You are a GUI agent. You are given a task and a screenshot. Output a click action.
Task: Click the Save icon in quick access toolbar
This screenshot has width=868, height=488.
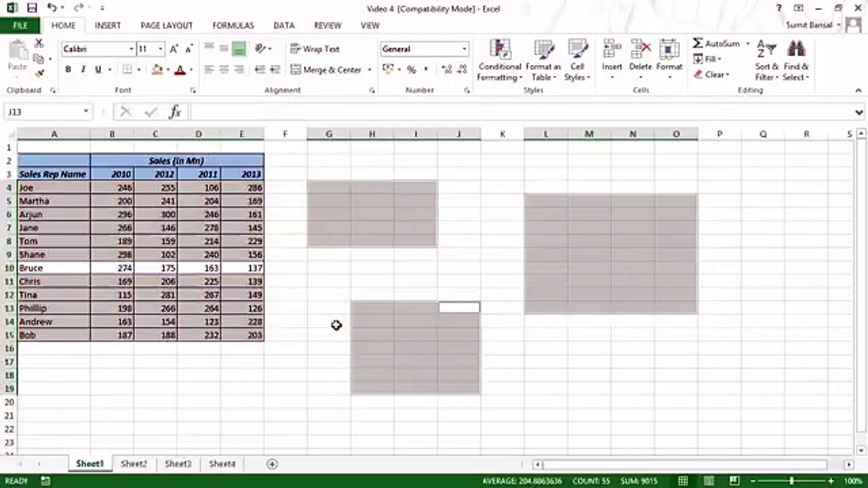(x=31, y=8)
